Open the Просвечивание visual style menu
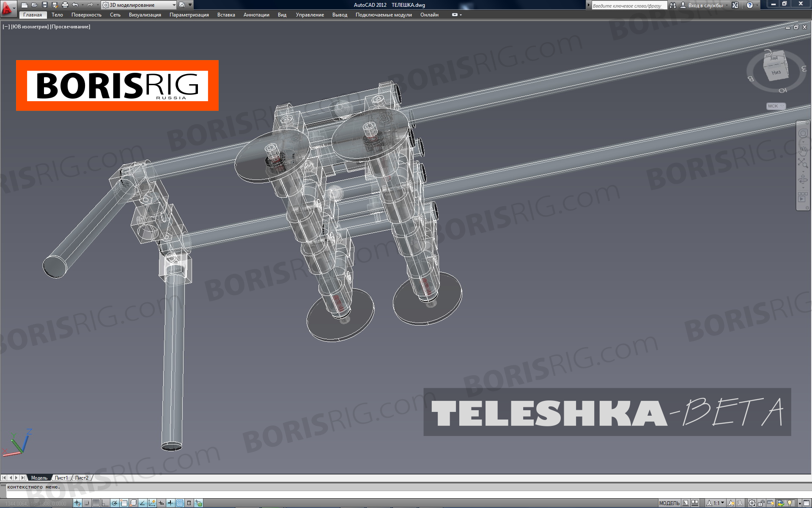 (x=70, y=27)
